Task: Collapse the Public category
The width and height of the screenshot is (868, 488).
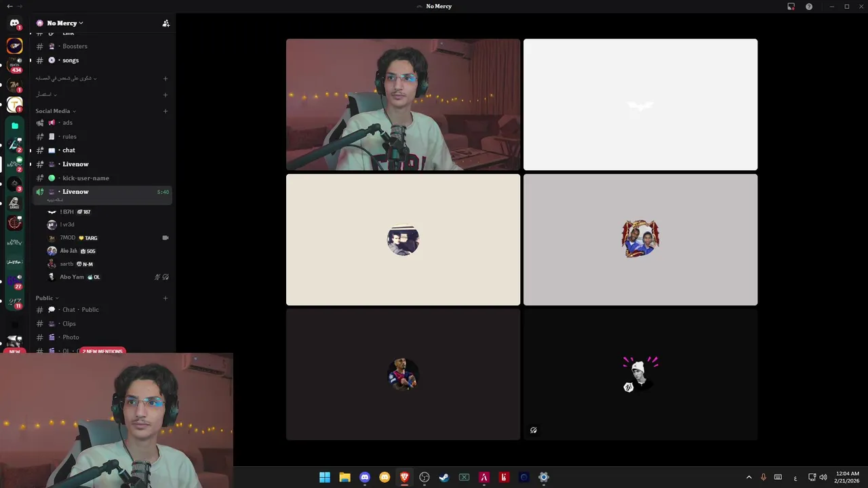Action: pos(47,298)
